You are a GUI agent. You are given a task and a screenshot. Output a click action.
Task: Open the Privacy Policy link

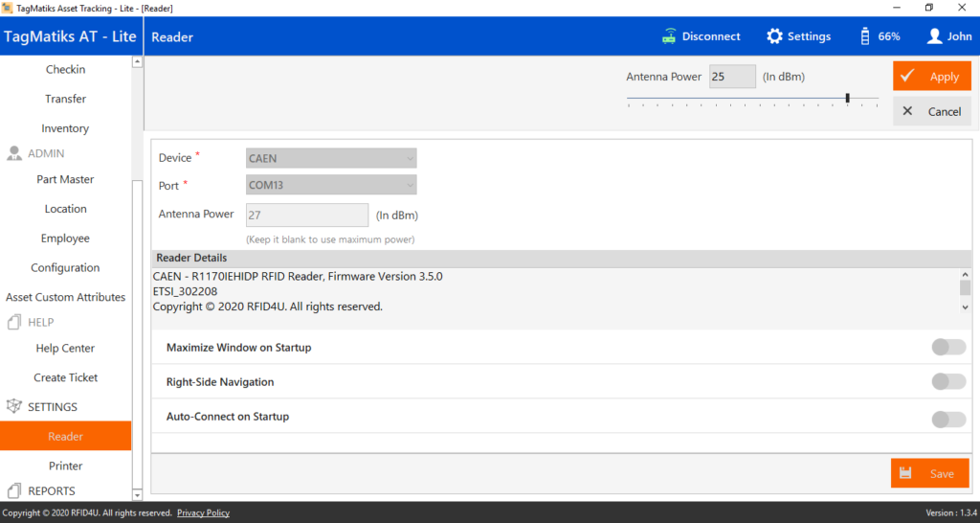coord(203,513)
